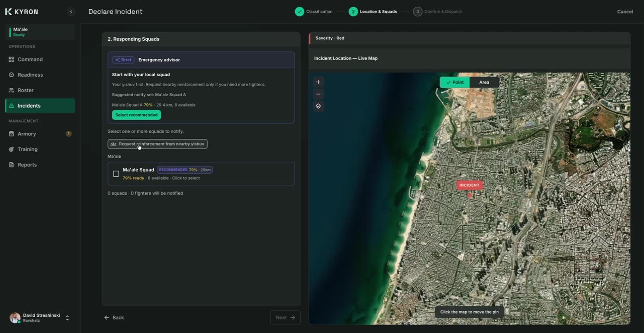Expand the David Streshinski account menu
644x333 pixels.
[67, 318]
